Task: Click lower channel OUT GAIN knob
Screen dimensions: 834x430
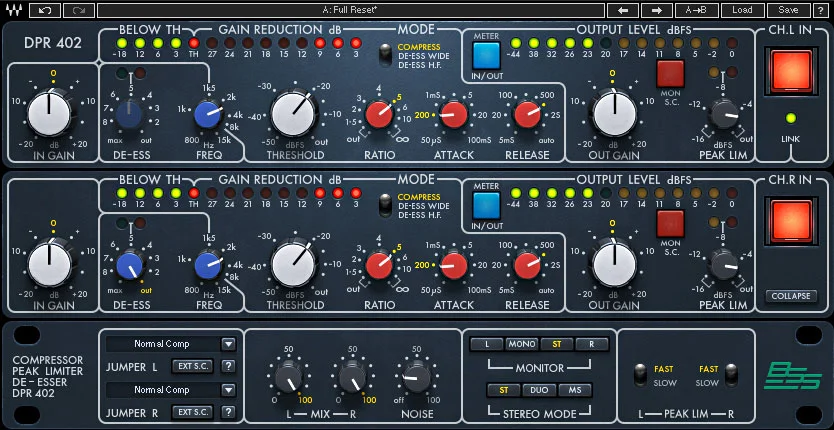Action: 614,264
